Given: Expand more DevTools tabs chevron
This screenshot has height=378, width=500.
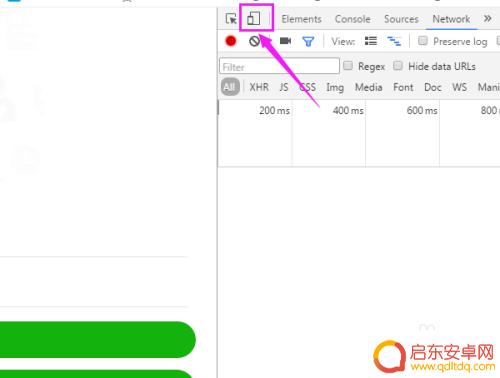Looking at the screenshot, I should click(x=488, y=18).
